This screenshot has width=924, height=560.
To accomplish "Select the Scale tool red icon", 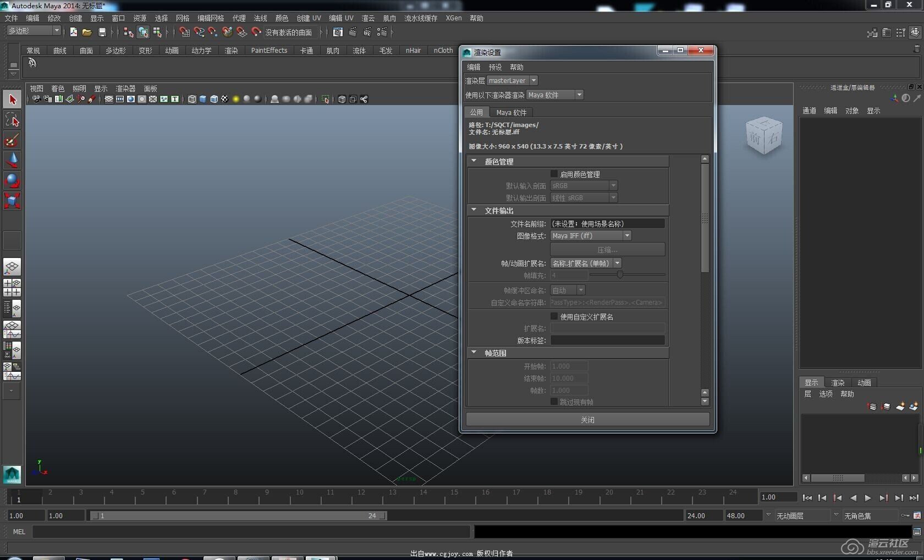I will pos(12,200).
